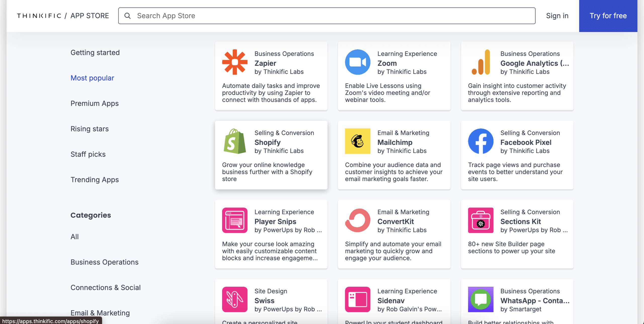Click 'Email & Marketing' label on Mailchimp card
The image size is (644, 324).
click(403, 133)
